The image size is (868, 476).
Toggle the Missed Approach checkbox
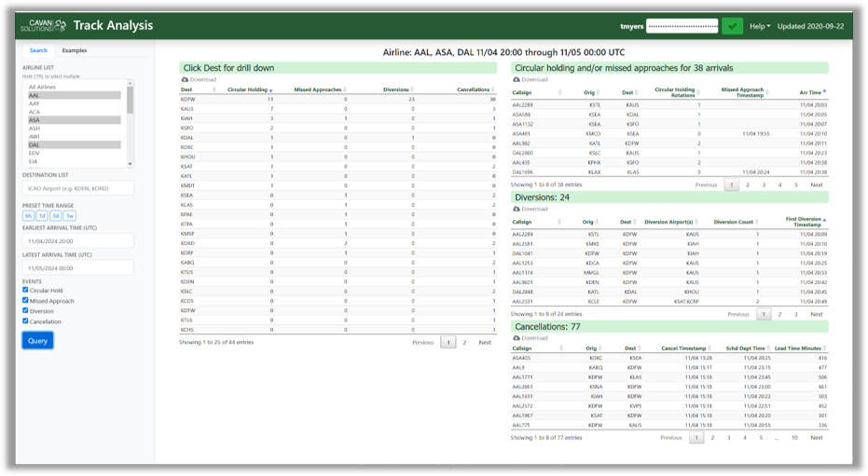[25, 301]
